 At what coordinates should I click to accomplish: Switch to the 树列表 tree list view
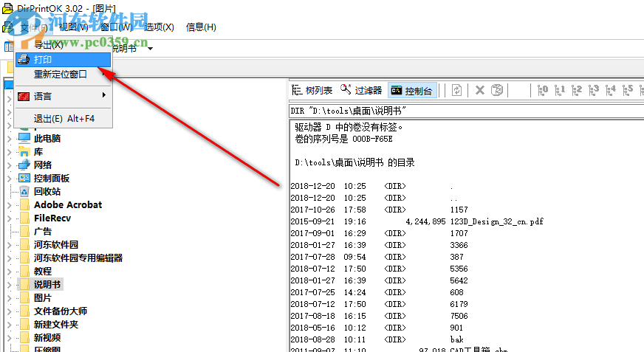coord(312,90)
